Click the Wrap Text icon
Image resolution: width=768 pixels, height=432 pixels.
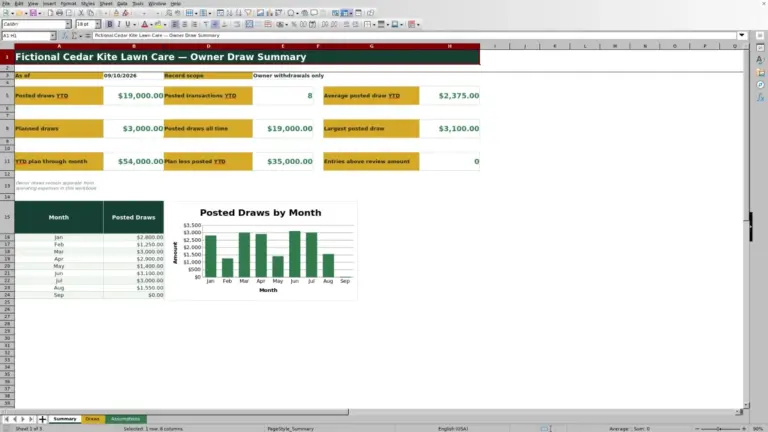pyautogui.click(x=237, y=24)
